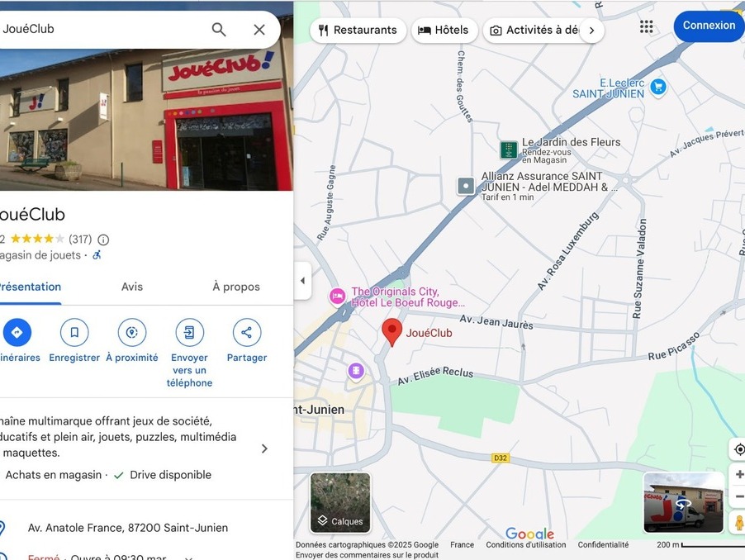Click the search magnifier icon

pos(219,30)
